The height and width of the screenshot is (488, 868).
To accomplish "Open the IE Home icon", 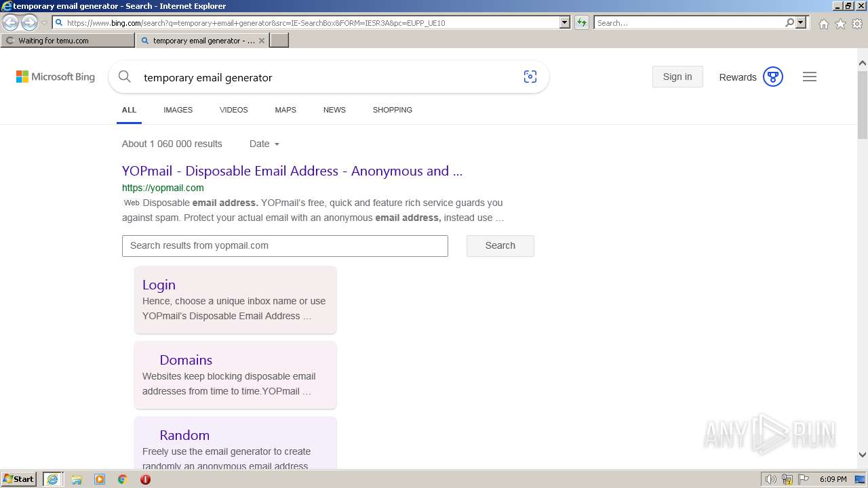I will coord(823,24).
